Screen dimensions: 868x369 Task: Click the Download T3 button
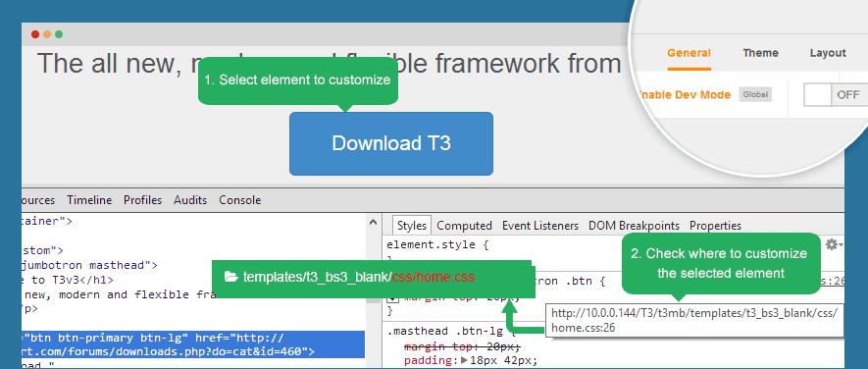click(390, 143)
